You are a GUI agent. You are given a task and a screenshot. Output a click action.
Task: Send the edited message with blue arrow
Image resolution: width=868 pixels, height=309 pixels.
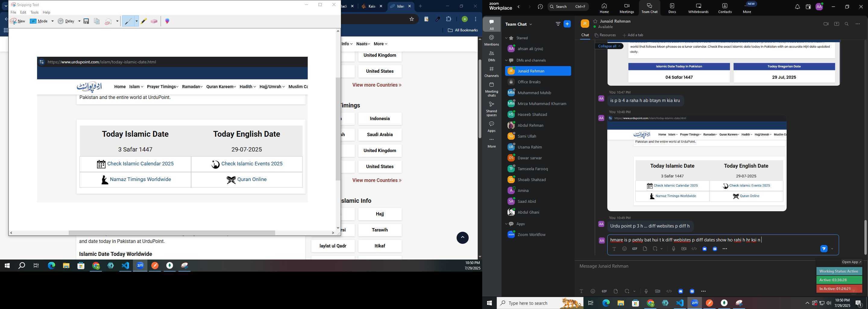(x=824, y=249)
